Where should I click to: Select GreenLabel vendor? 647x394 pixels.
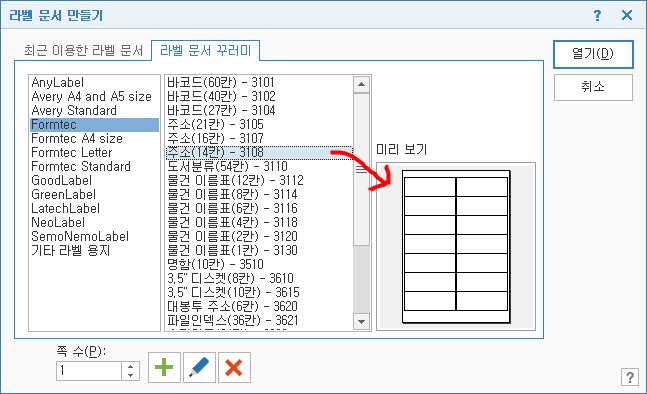tap(94, 195)
